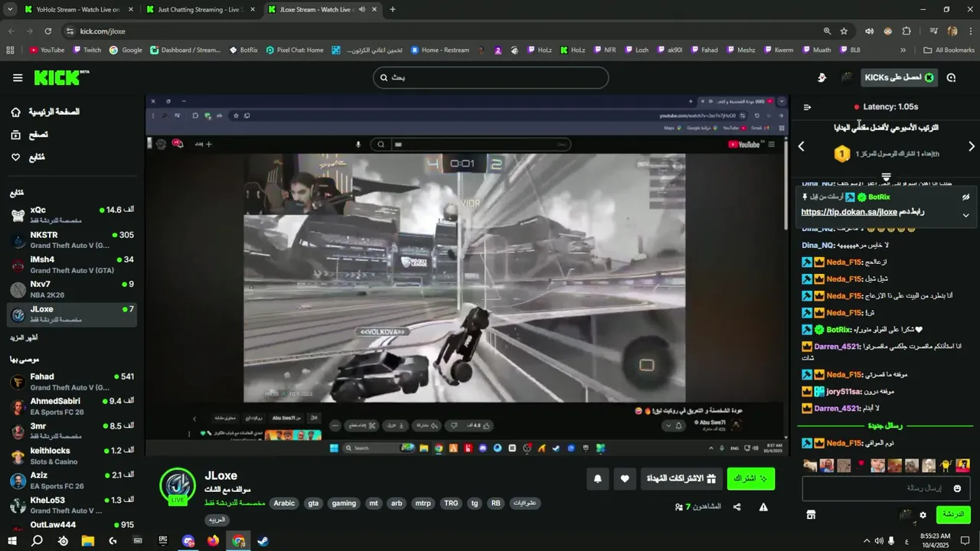The image size is (980, 551).
Task: Collapse leaderboard with the handle
Action: pos(886,177)
